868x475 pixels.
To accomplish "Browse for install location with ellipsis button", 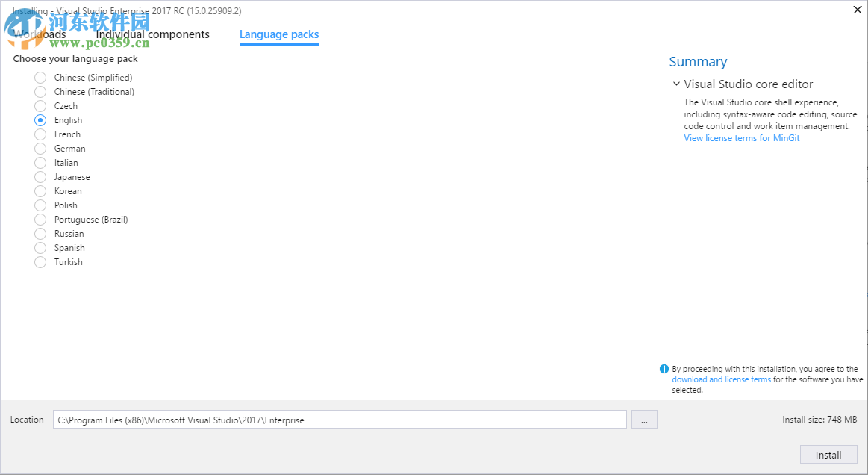I will (x=644, y=420).
